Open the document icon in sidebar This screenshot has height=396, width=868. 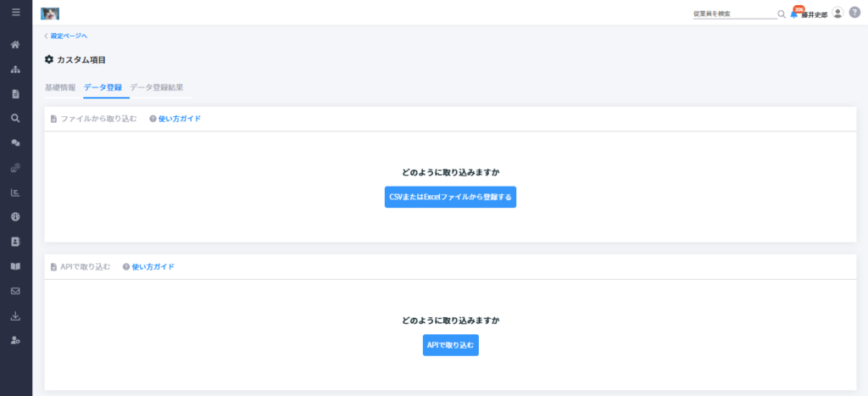(x=15, y=93)
